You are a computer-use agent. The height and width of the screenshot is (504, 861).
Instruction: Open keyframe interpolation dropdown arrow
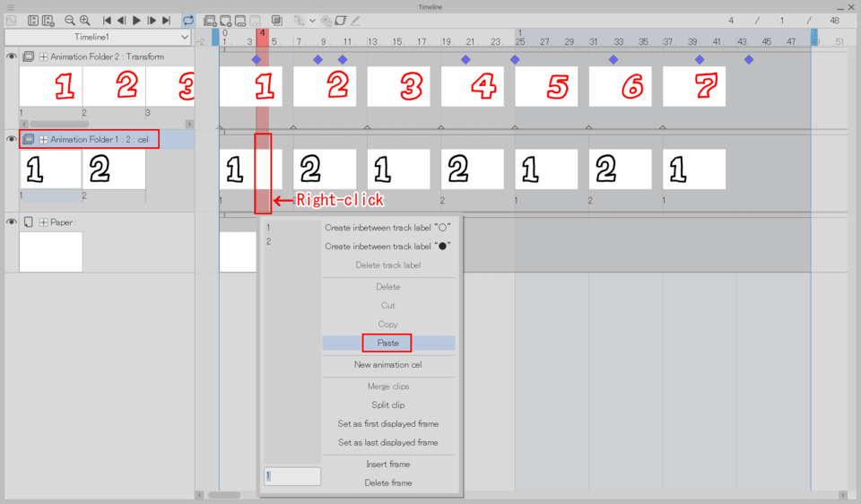(x=312, y=21)
